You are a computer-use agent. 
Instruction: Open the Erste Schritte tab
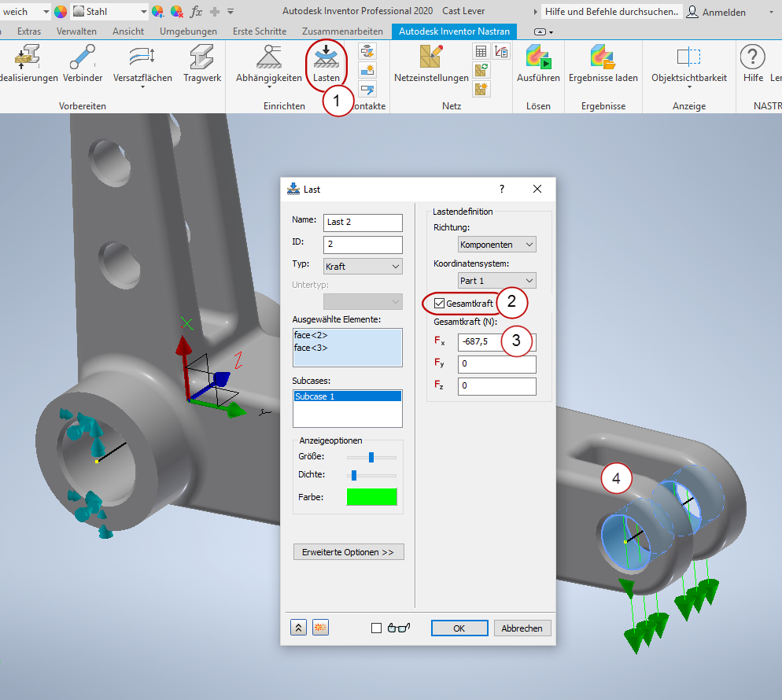(260, 31)
